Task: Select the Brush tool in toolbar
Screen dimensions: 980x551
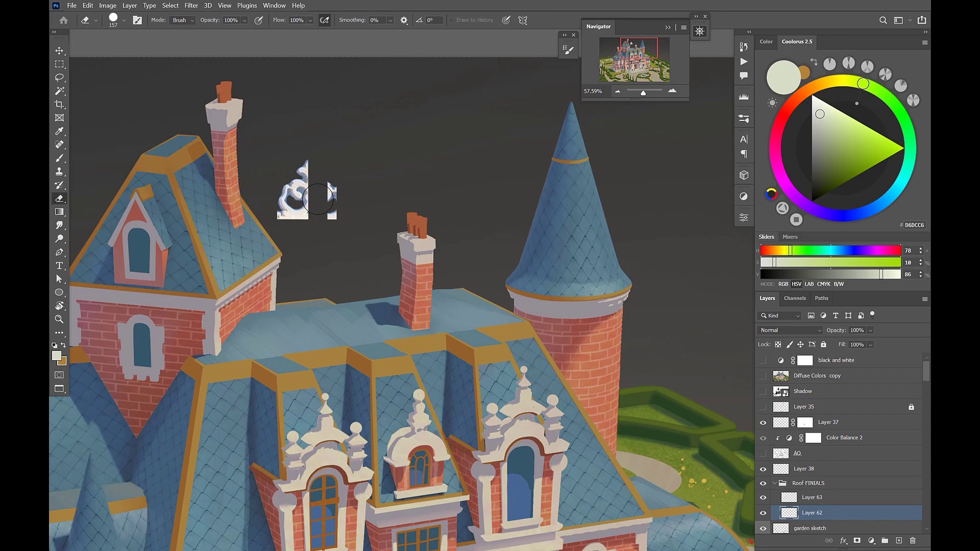Action: [59, 158]
